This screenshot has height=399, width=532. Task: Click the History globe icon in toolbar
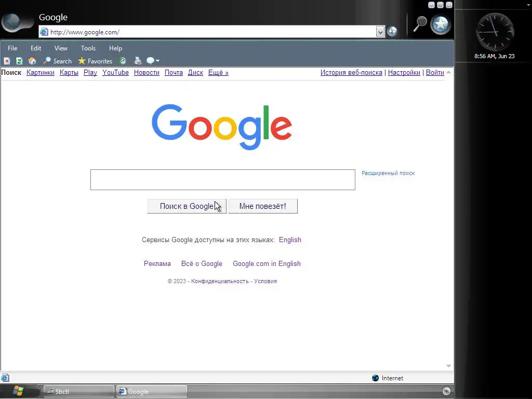123,61
